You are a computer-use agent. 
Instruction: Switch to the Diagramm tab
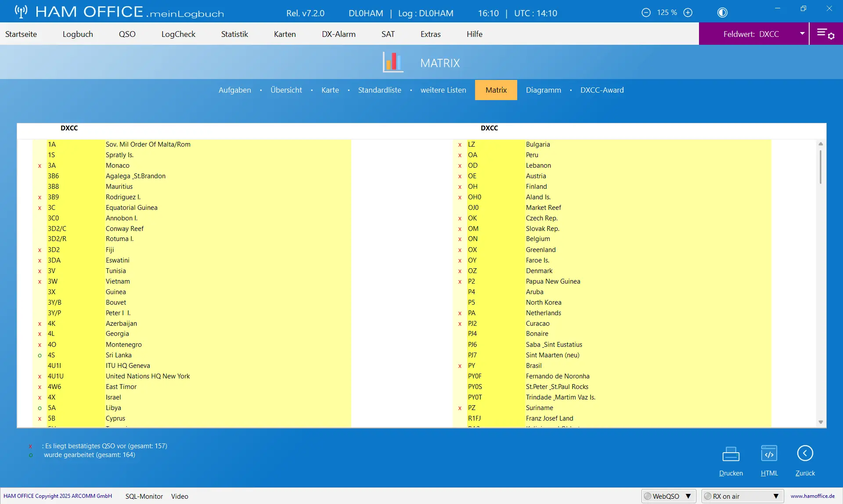tap(544, 90)
